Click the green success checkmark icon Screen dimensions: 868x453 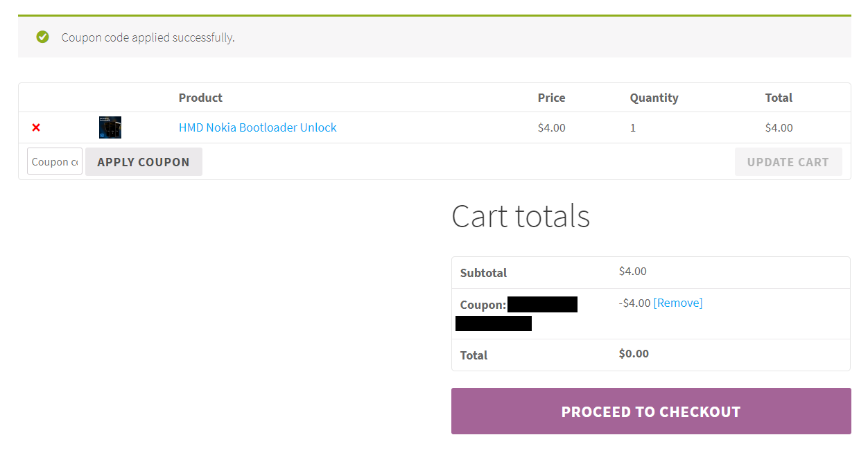pos(43,37)
